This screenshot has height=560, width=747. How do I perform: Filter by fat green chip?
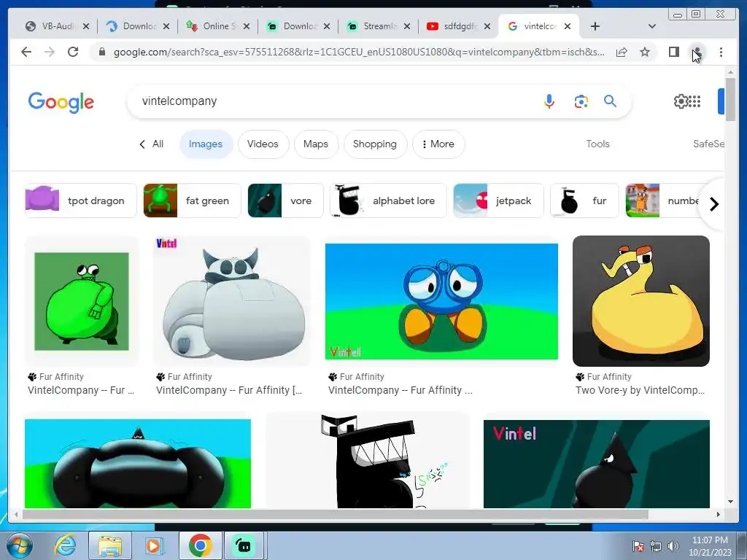pos(192,201)
